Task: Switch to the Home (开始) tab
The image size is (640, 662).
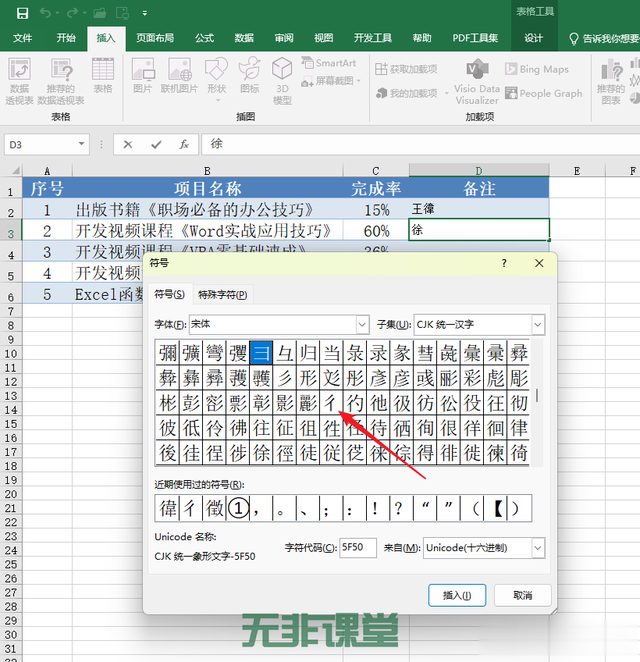Action: [x=66, y=38]
